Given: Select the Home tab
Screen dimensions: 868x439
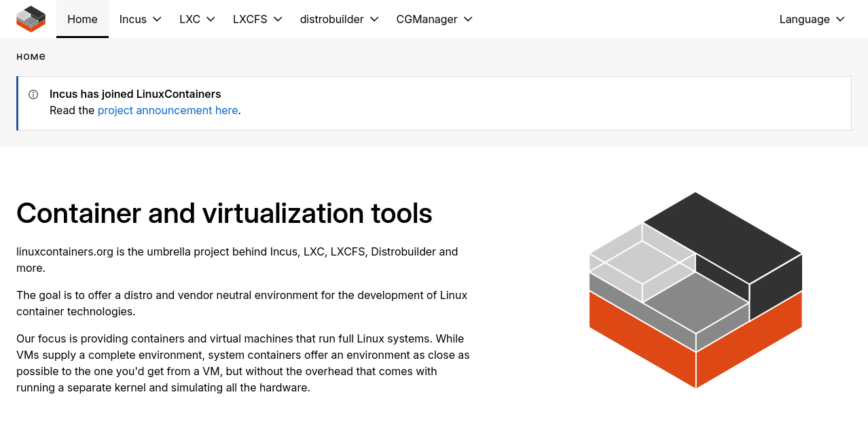Looking at the screenshot, I should (x=82, y=19).
